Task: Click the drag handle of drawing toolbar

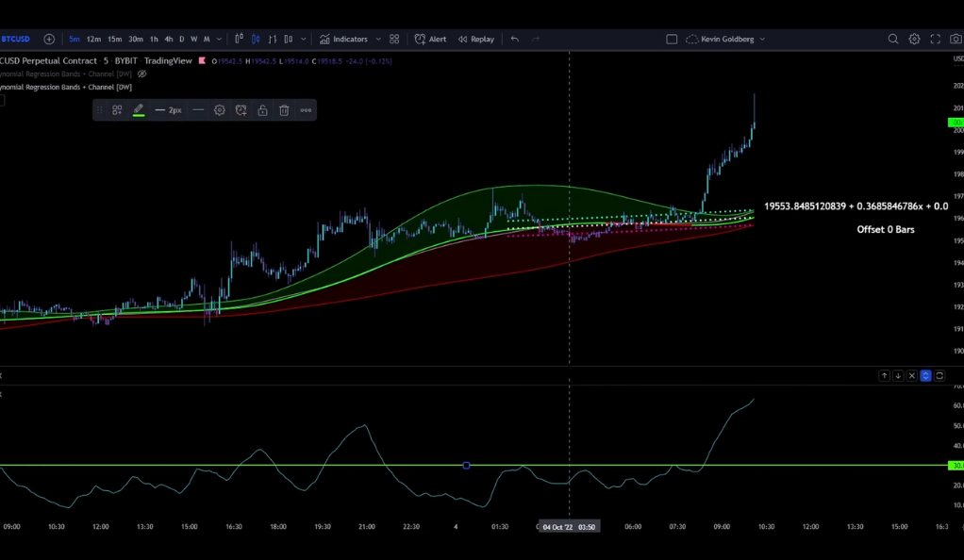Action: pyautogui.click(x=99, y=110)
